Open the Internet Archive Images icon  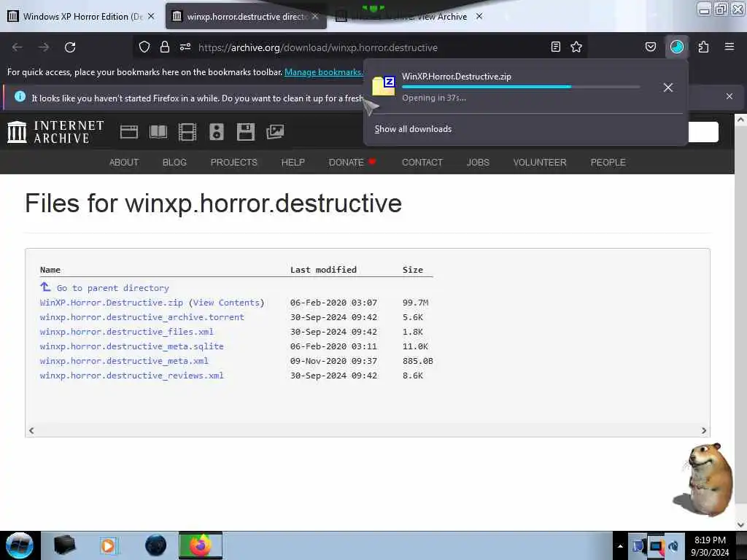coord(275,132)
